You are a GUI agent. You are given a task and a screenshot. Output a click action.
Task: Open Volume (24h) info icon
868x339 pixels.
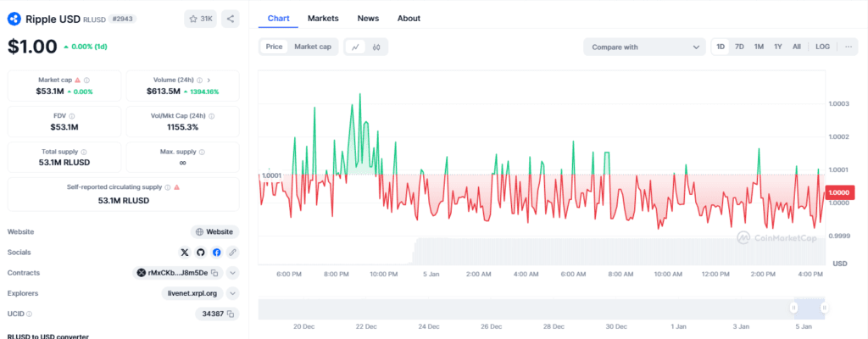(199, 80)
